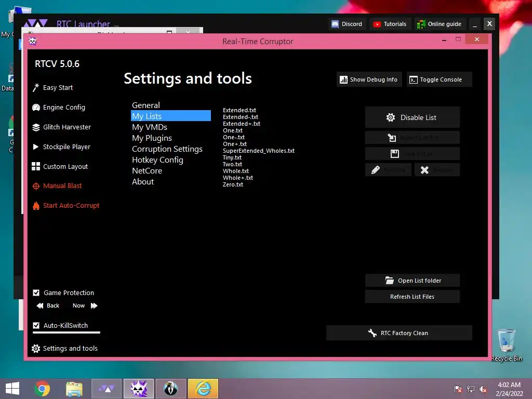Select Tiny.txt in the list
The width and height of the screenshot is (532, 399).
[232, 157]
